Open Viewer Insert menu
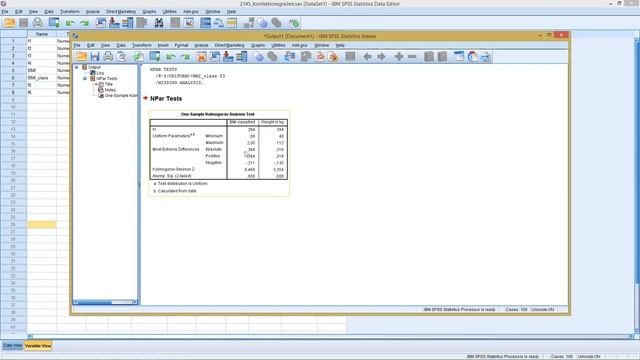The width and height of the screenshot is (640, 360). (x=163, y=45)
